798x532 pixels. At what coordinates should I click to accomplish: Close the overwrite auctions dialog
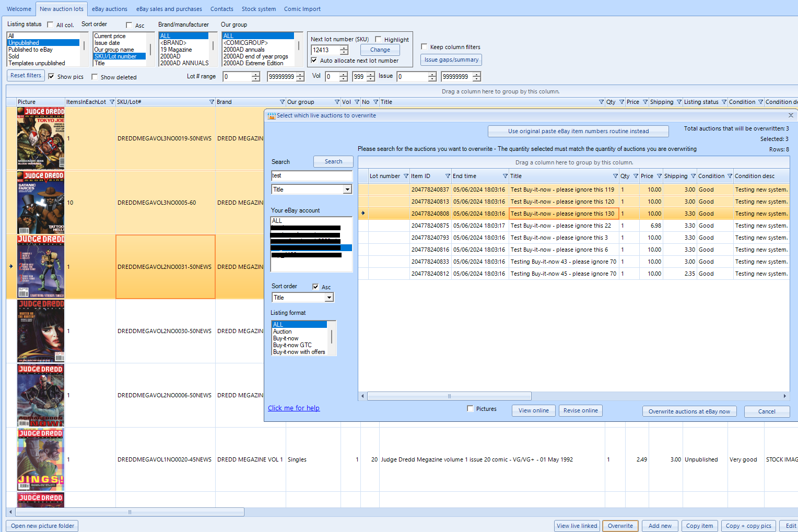pos(791,115)
